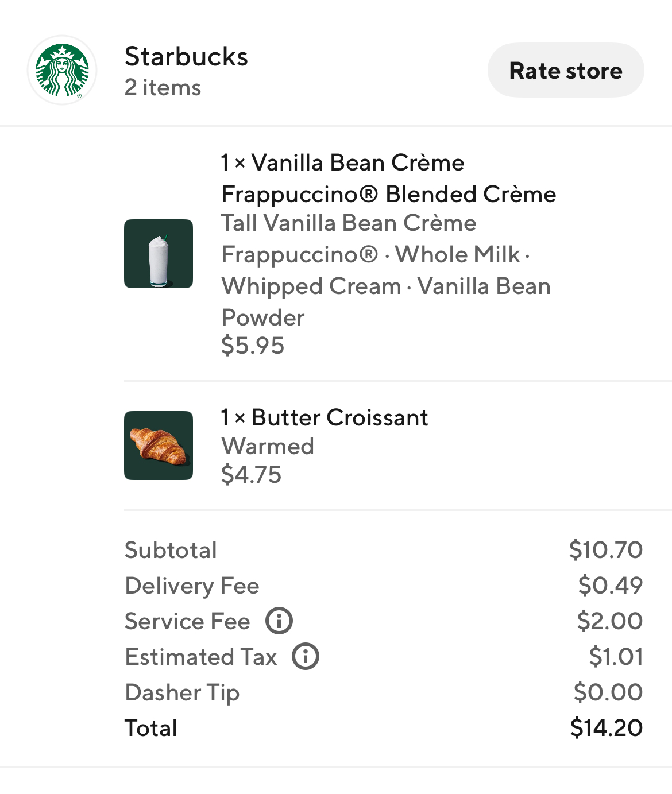Tap the Rate store button

coord(565,70)
